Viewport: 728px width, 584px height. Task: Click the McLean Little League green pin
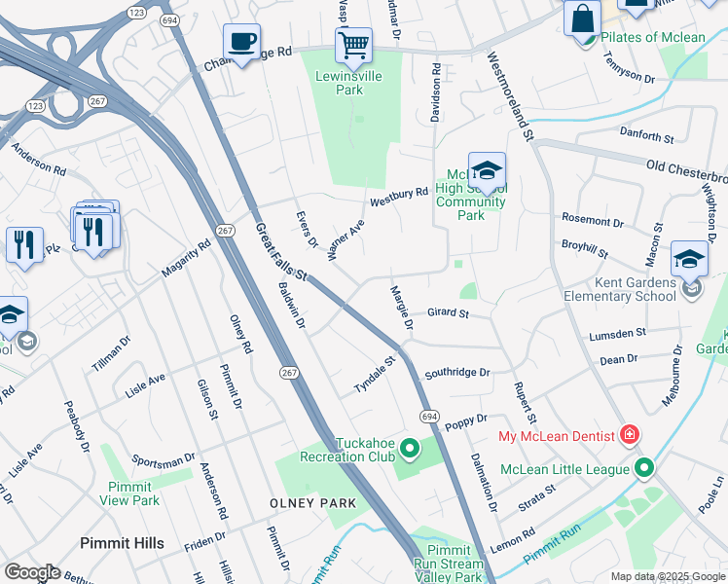tap(644, 468)
